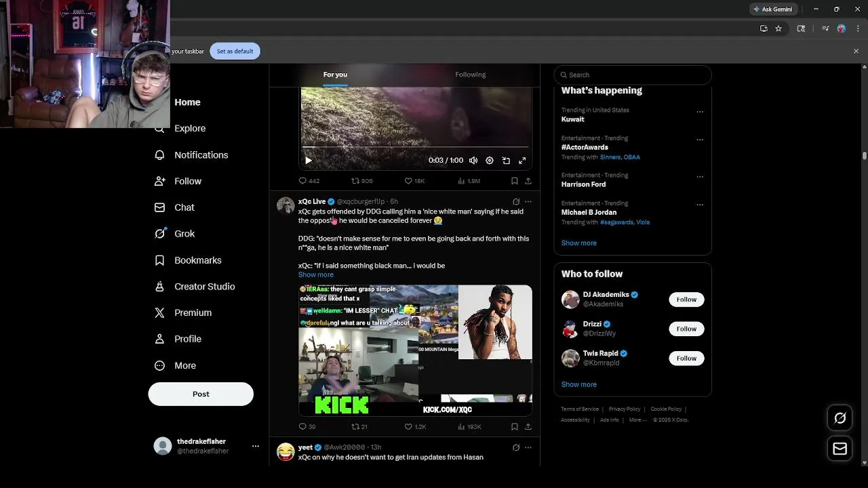The image size is (868, 488).
Task: Open more options for #ActorAwards trend
Action: 700,140
